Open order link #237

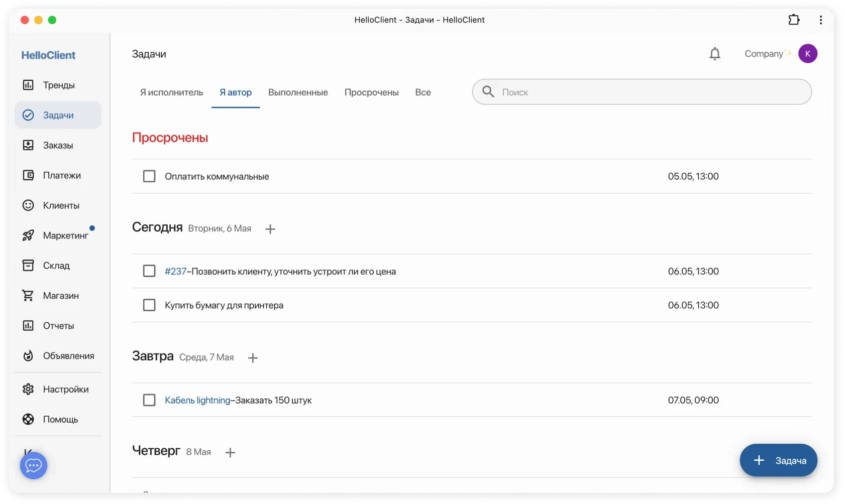click(175, 272)
